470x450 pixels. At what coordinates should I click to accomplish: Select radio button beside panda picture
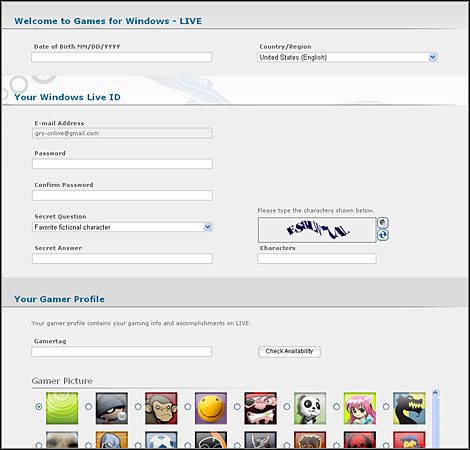287,407
